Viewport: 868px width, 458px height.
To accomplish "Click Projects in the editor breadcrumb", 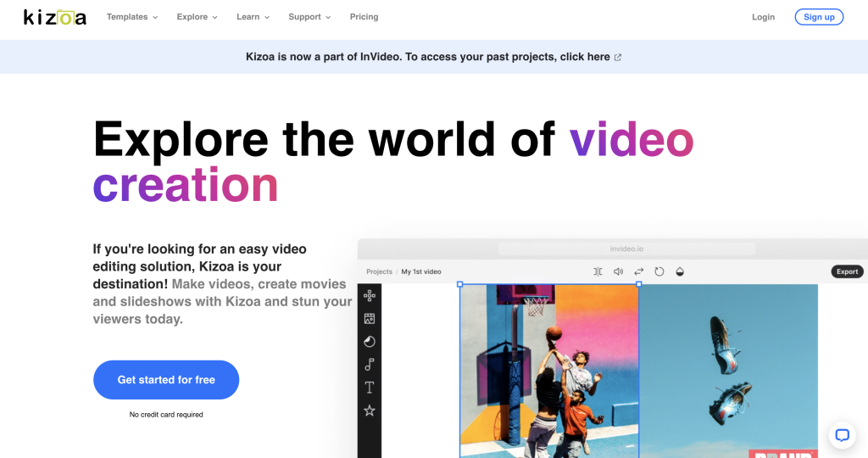I will pyautogui.click(x=379, y=272).
